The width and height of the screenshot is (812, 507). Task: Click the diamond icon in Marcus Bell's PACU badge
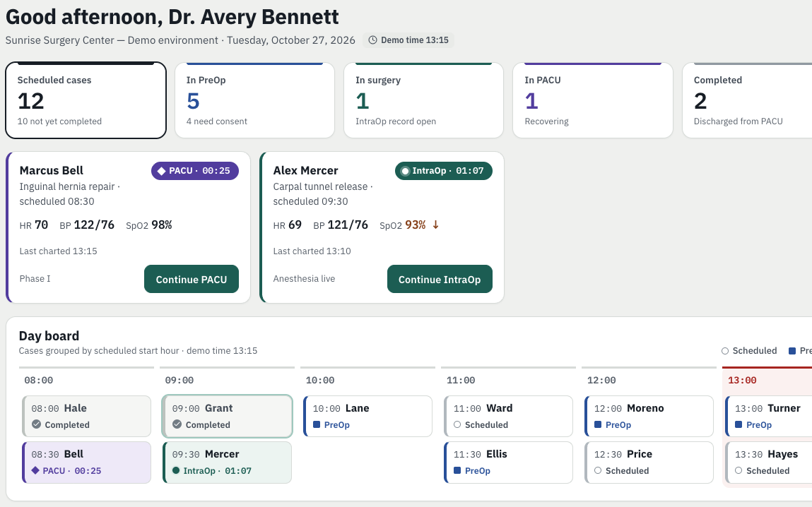pyautogui.click(x=161, y=172)
